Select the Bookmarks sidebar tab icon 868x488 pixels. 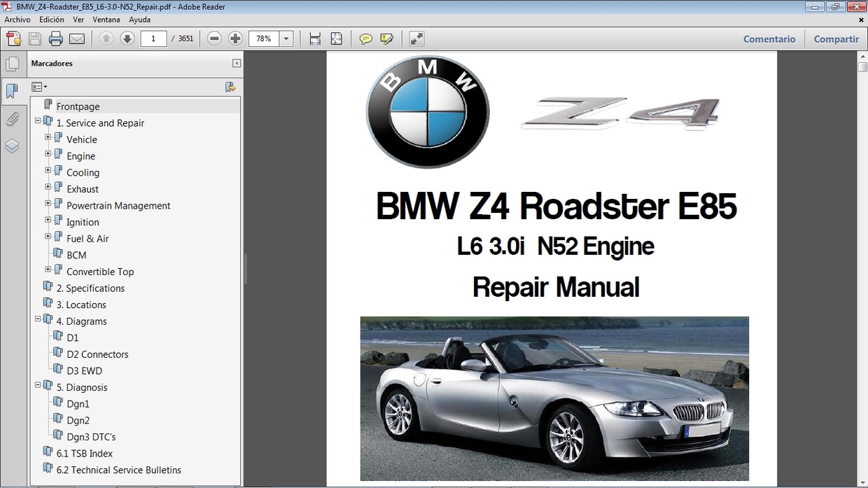(13, 91)
